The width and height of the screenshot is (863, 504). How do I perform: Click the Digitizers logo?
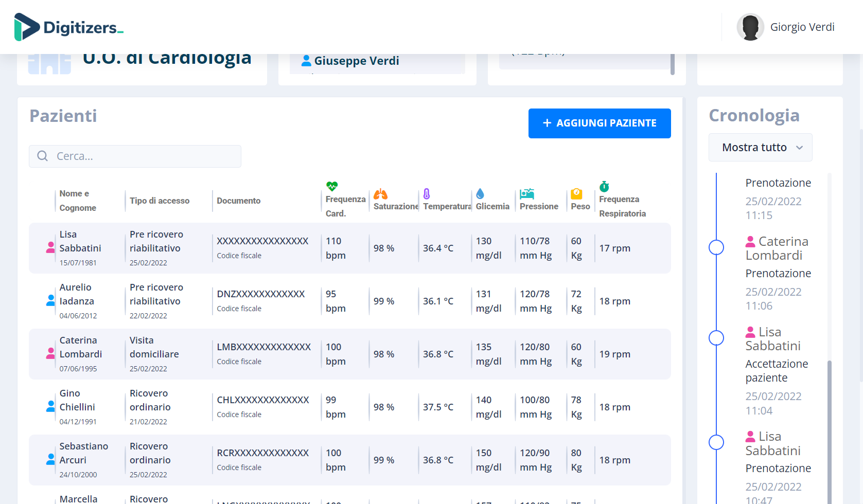coord(69,27)
